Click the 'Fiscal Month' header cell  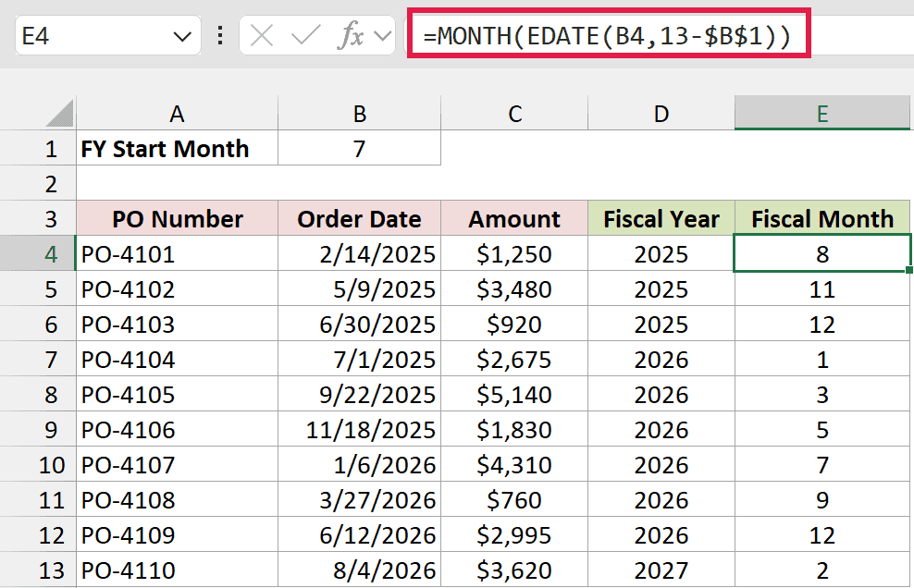[x=822, y=218]
